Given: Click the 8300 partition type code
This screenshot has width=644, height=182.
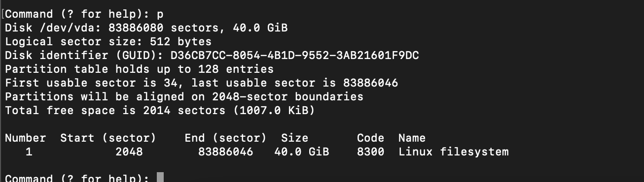Looking at the screenshot, I should 370,152.
